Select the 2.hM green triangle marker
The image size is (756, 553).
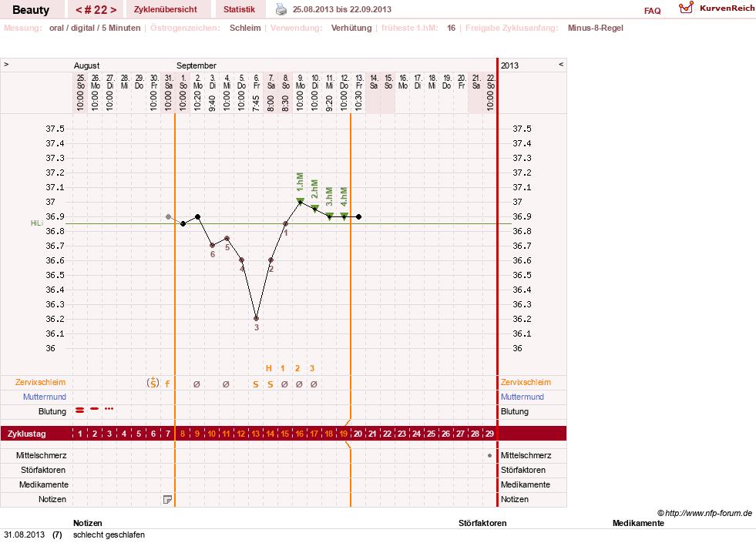(x=315, y=208)
